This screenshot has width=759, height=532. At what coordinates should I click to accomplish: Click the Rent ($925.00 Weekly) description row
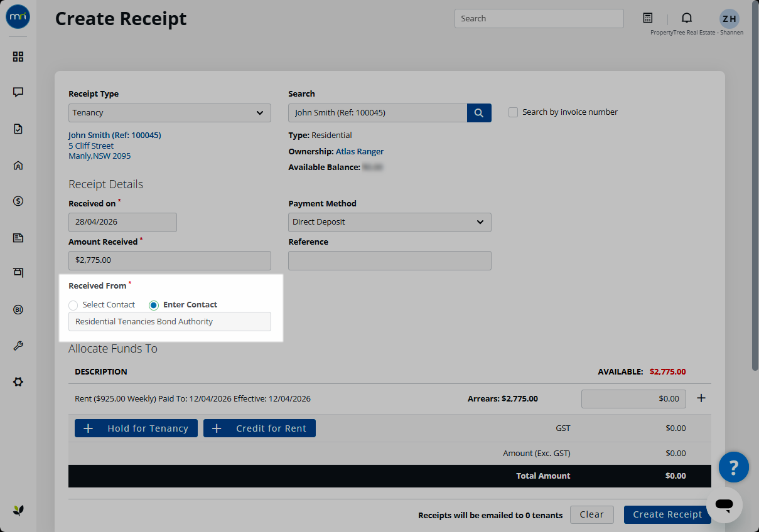(193, 398)
